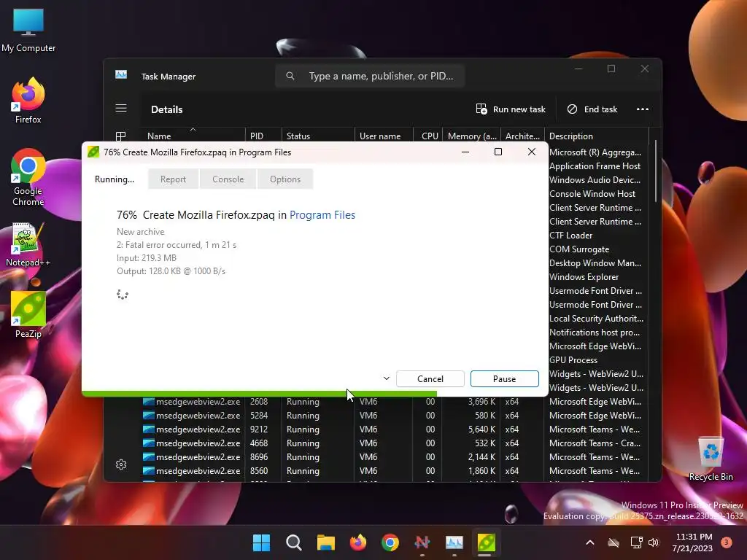Image resolution: width=747 pixels, height=560 pixels.
Task: Click Application Frame Host description entry
Action: (x=595, y=166)
